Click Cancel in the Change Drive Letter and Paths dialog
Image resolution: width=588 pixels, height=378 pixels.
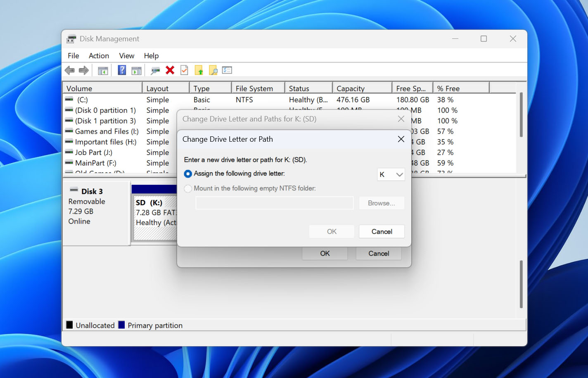click(379, 253)
